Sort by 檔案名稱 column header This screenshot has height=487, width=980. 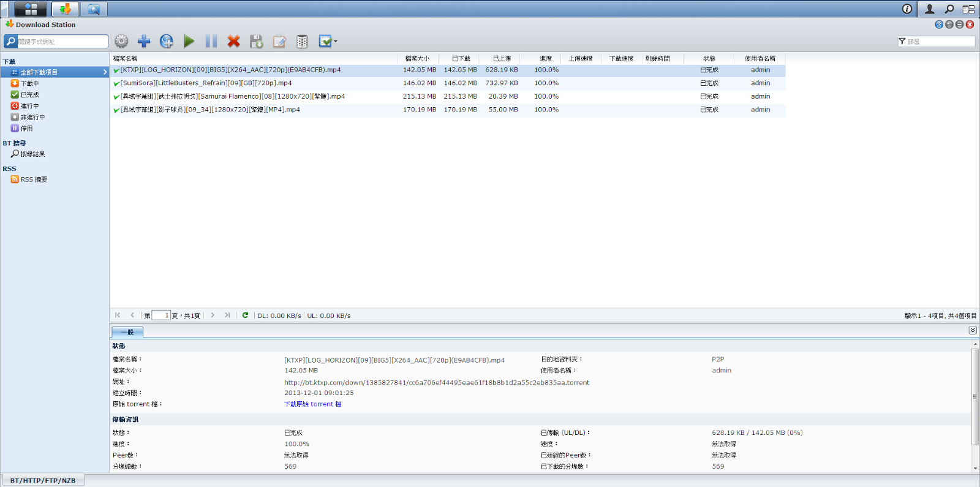[254, 59]
